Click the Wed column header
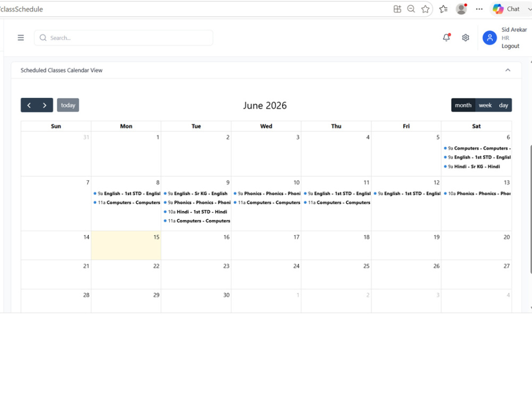Image resolution: width=532 pixels, height=399 pixels. click(266, 126)
